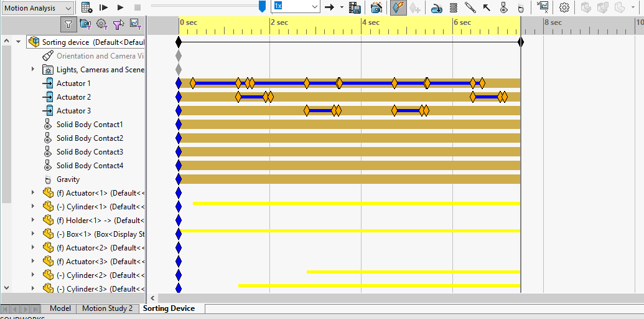Click Sorting device assembly icon
The height and width of the screenshot is (319, 644).
pos(34,42)
